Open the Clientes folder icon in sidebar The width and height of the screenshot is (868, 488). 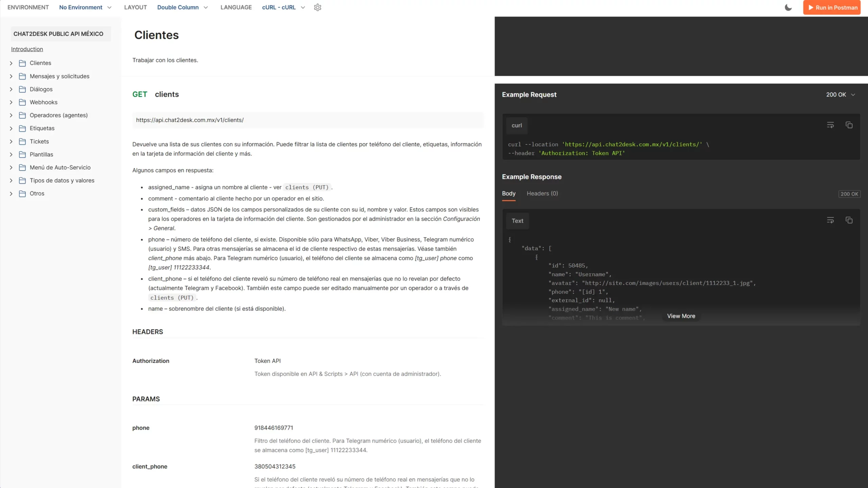[x=22, y=63]
